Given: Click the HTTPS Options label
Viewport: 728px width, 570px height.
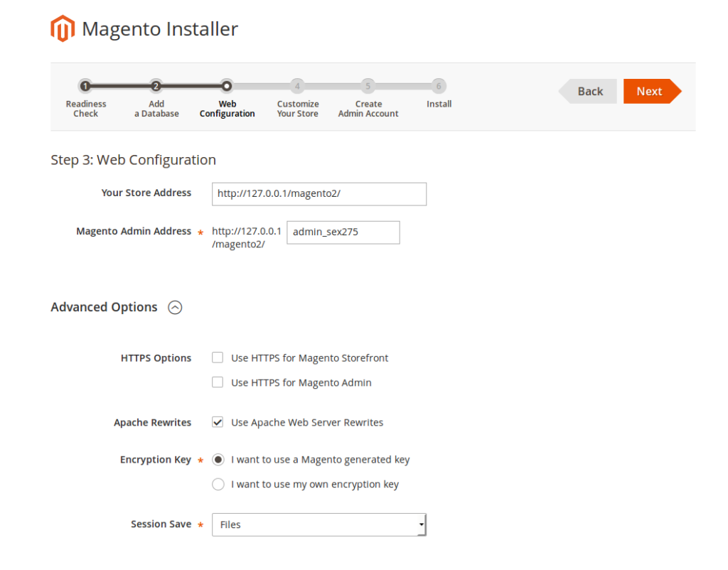Looking at the screenshot, I should (x=156, y=358).
